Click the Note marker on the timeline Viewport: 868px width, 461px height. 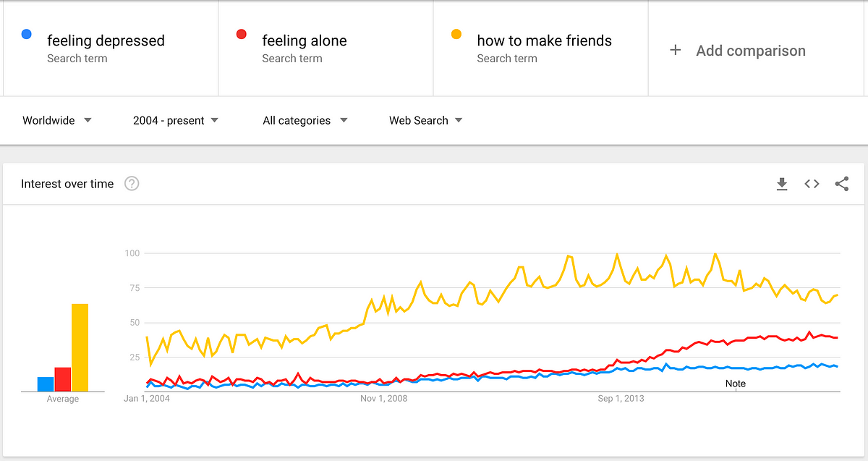tap(736, 384)
